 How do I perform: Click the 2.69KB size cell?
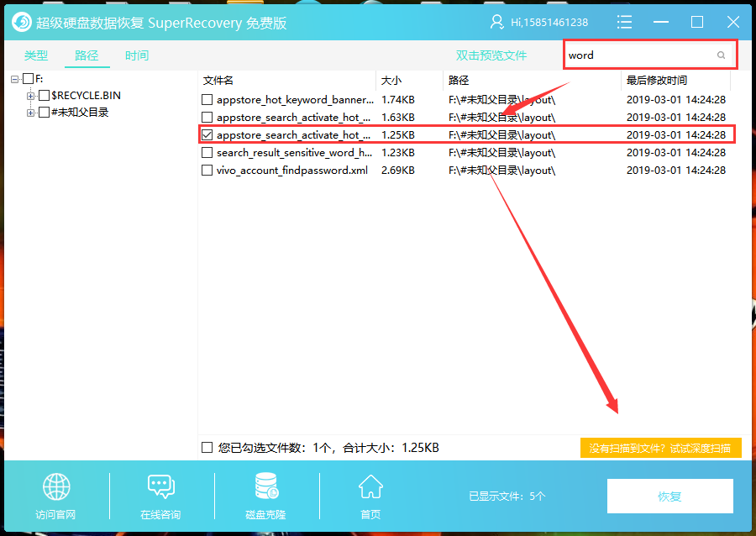coord(398,171)
